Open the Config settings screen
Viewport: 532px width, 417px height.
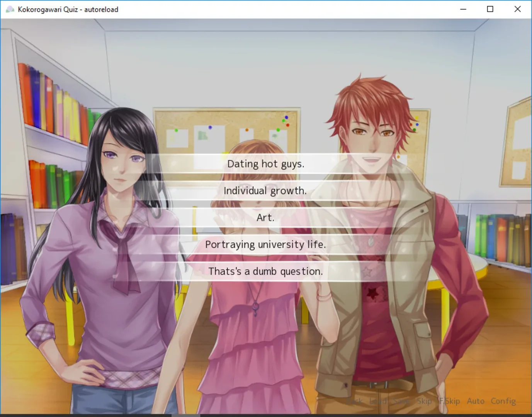coord(503,401)
